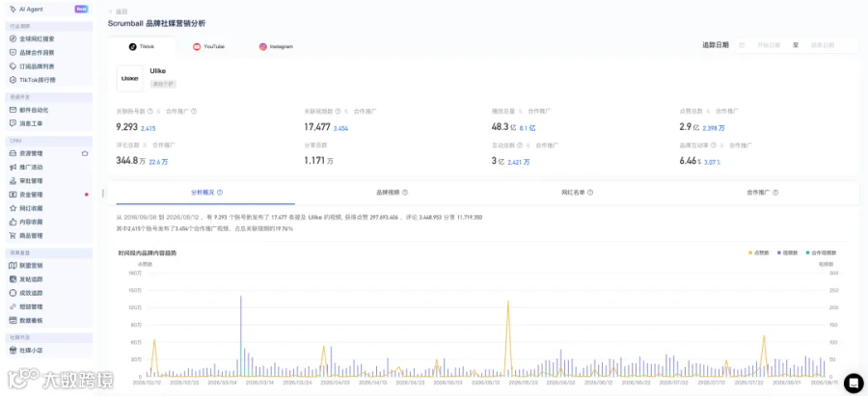Click the 资源管理 sidebar icon

[14, 153]
